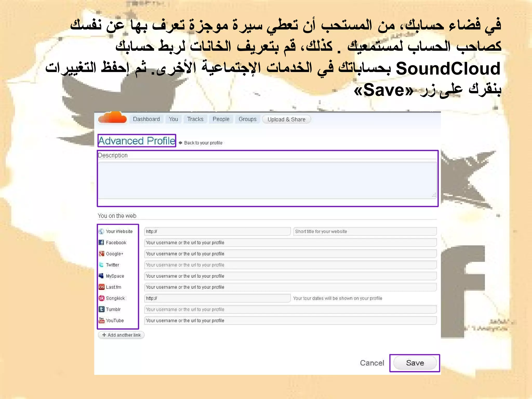Screen dimensions: 532x399
Task: Click the tour dates will be shown note
Action: (338, 298)
